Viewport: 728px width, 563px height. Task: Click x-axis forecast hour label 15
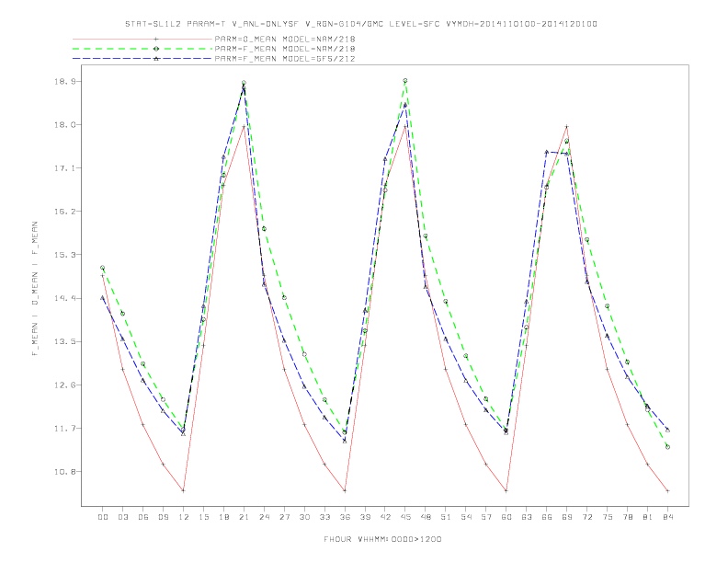[x=203, y=517]
